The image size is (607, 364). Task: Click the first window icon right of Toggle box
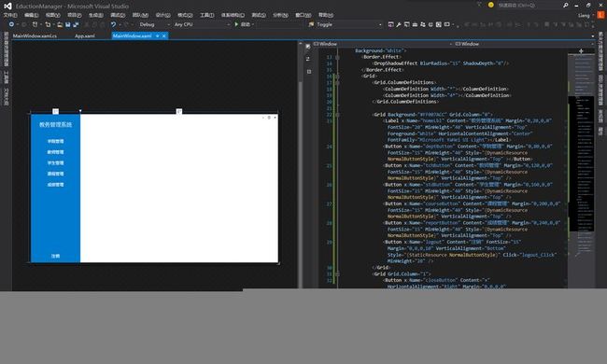point(390,24)
